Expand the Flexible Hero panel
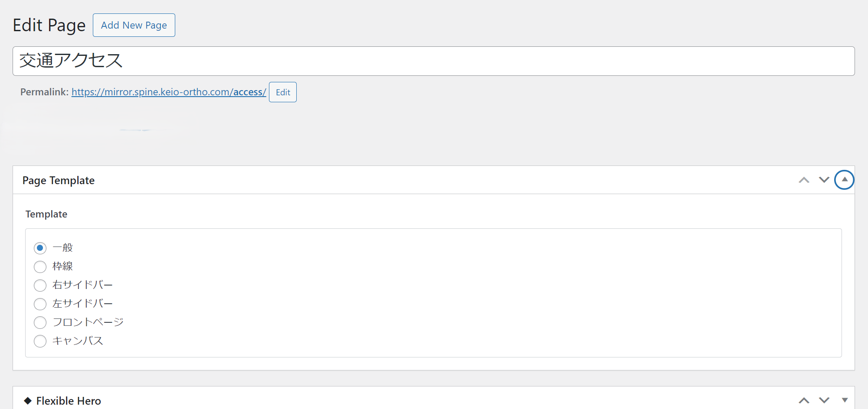Screen dimensions: 868x409 coord(845,400)
